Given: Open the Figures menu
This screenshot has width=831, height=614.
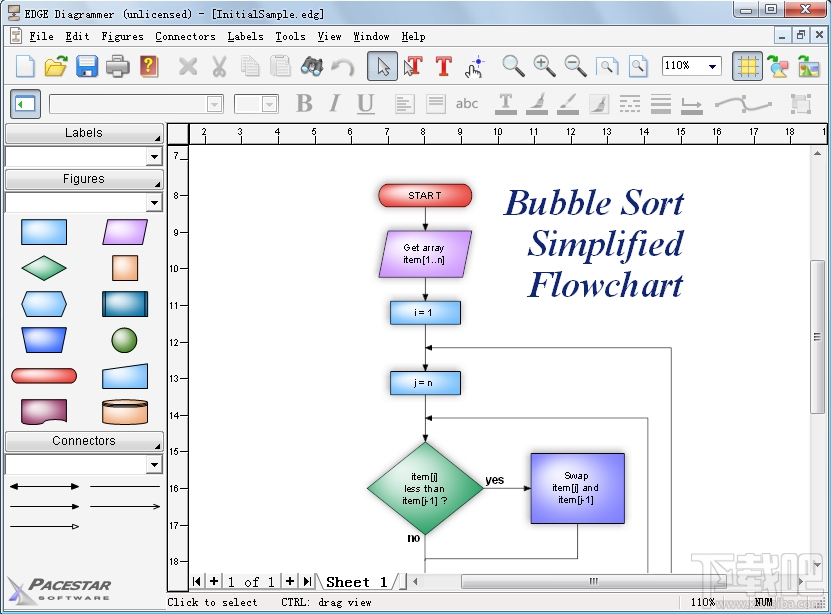Looking at the screenshot, I should tap(122, 36).
